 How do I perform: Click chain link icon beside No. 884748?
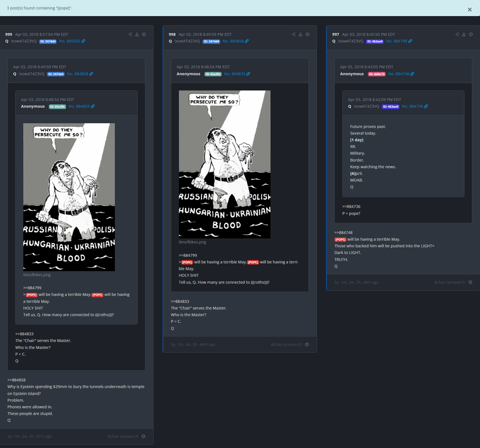(x=412, y=74)
